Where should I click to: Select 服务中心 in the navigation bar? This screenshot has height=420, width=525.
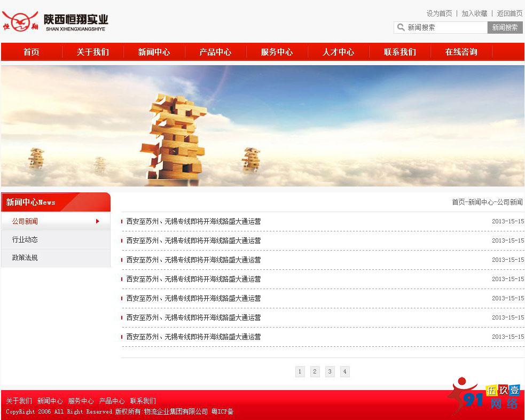click(x=277, y=52)
